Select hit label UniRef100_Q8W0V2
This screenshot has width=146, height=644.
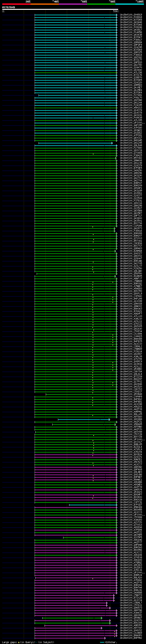[131, 306]
